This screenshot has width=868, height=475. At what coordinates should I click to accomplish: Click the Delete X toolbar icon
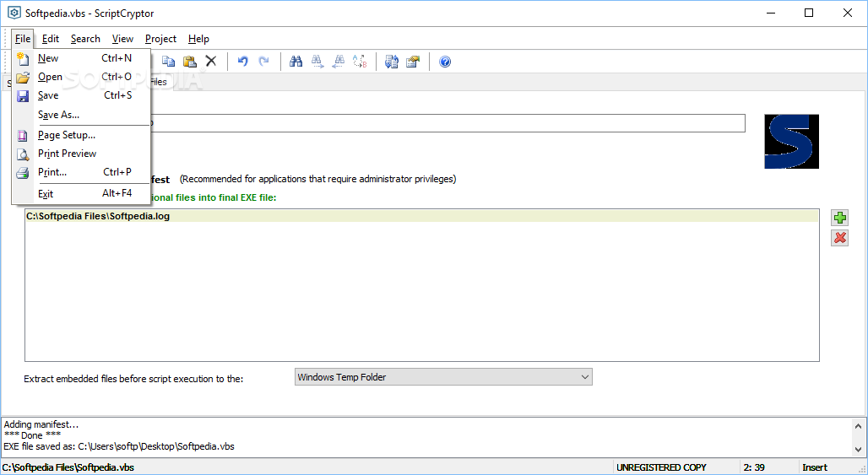(x=211, y=62)
